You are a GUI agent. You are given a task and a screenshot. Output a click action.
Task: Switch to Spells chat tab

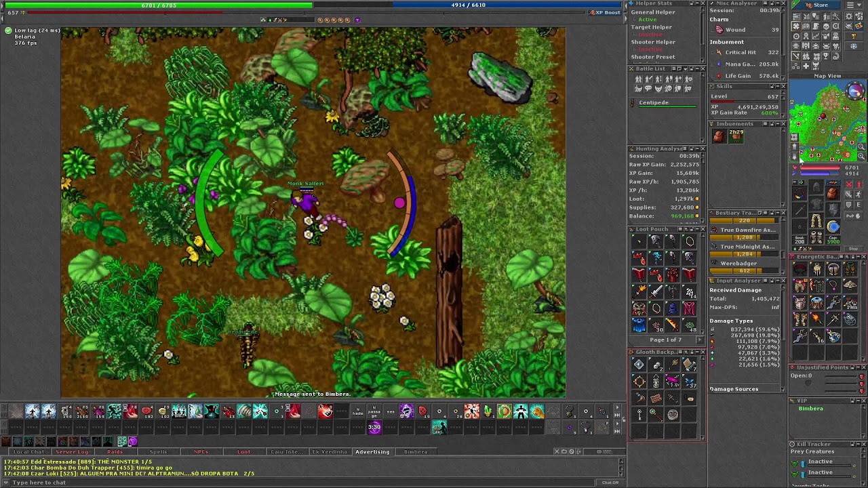coord(158,451)
